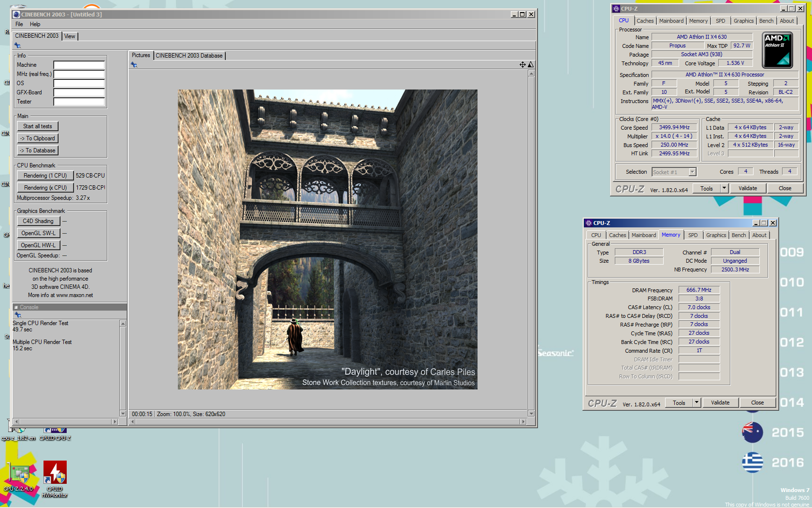Click the console scrollbar down arrow

123,414
